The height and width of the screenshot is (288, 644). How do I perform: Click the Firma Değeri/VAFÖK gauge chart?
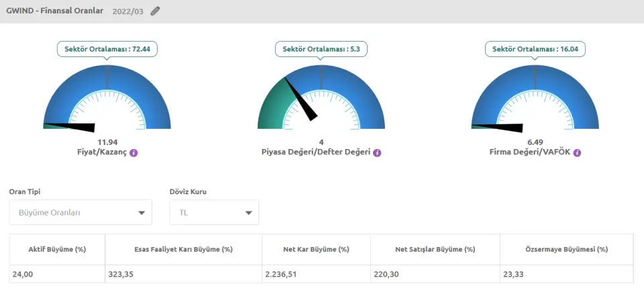click(x=535, y=97)
